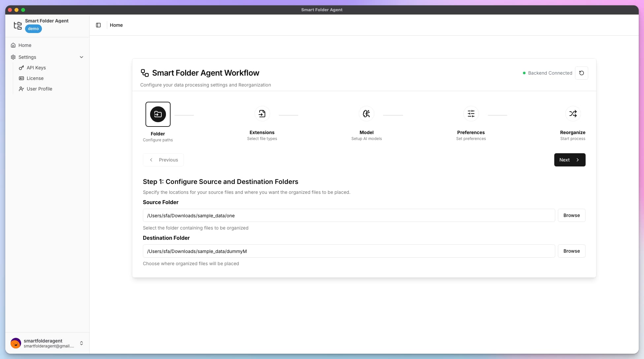Viewport: 644px width, 359px height.
Task: Select the API Keys key icon
Action: coord(21,68)
